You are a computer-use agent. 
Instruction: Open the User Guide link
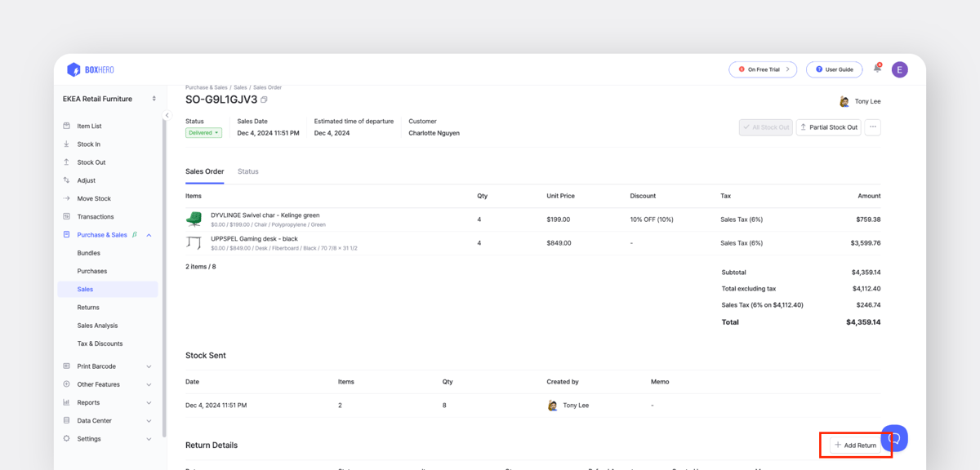pos(834,69)
